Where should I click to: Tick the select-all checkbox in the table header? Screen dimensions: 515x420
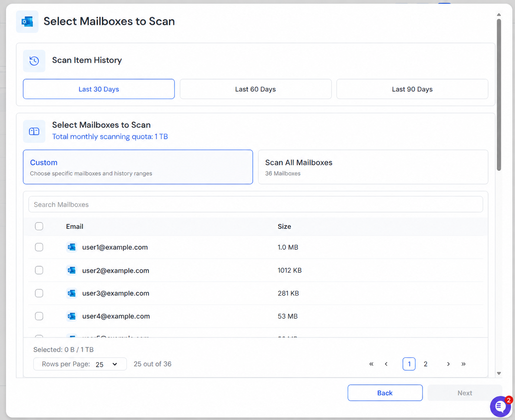tap(39, 226)
